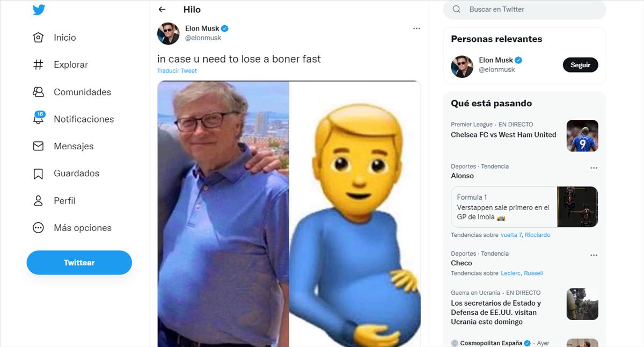The width and height of the screenshot is (644, 347).
Task: Open the Chelsea FC vs West Ham trend
Action: coord(503,135)
